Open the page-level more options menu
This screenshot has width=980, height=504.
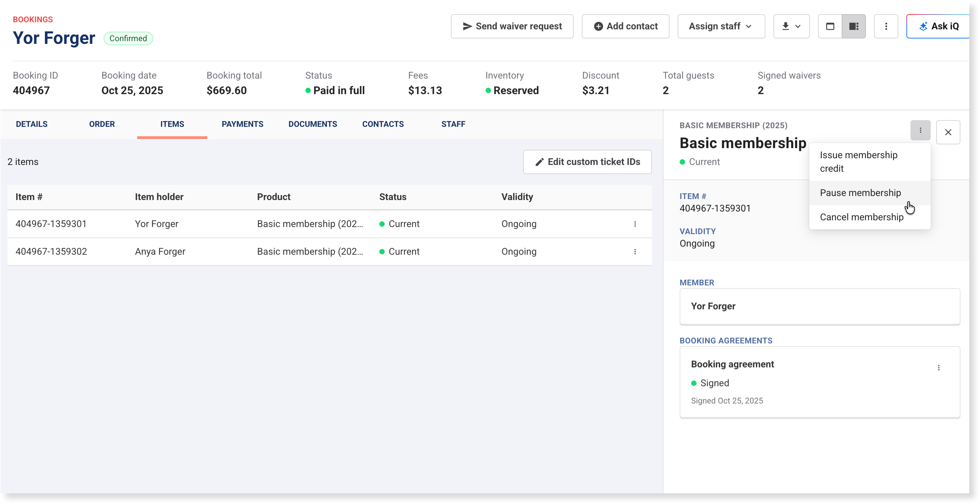click(x=886, y=26)
